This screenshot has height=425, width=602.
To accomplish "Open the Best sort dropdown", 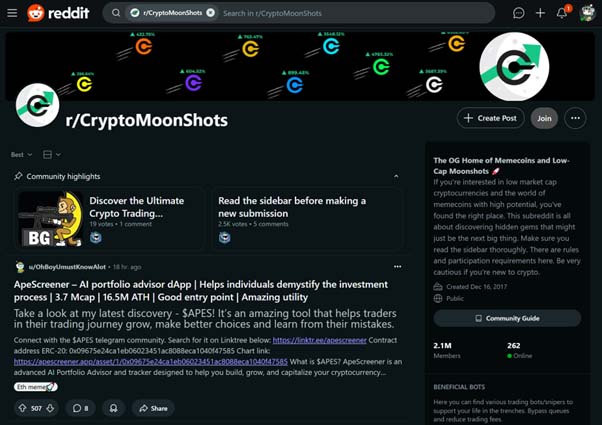I will coord(22,155).
